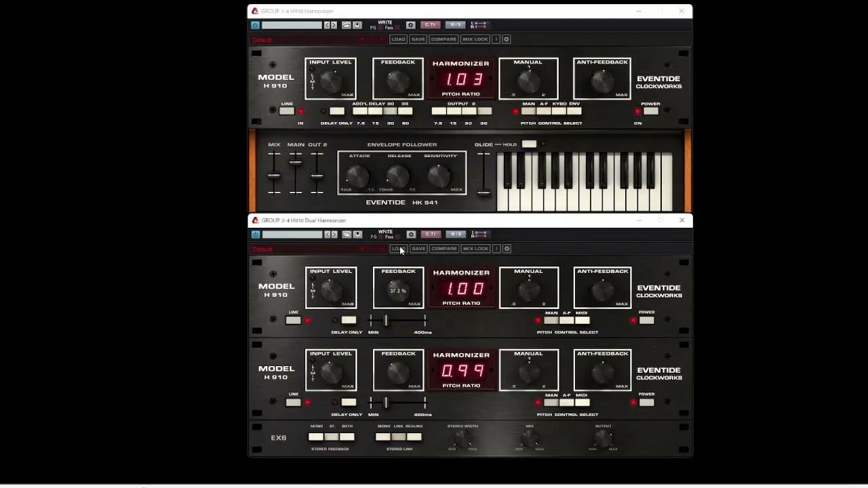868x488 pixels.
Task: Open the Default preset dropdown in Dual Harmonizer window
Action: [318, 249]
